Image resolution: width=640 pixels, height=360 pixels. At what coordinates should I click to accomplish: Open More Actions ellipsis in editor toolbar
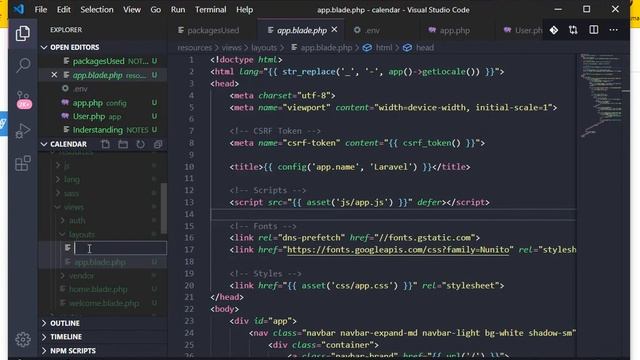pos(613,30)
